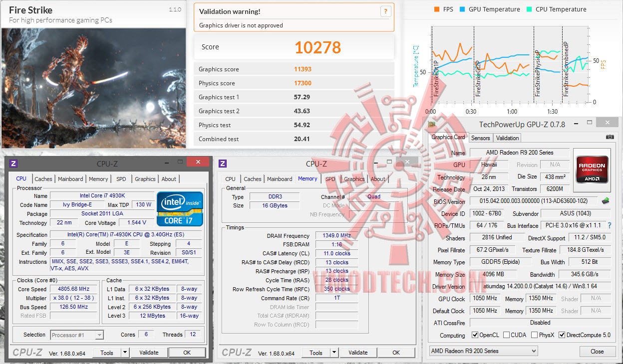Select CPU tab in the Memory CPU-Z window

coord(230,179)
